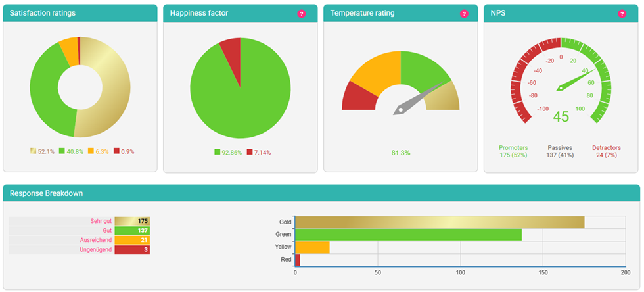This screenshot has width=644, height=292.
Task: Click the Yellow axis label in bar chart
Action: tap(283, 247)
